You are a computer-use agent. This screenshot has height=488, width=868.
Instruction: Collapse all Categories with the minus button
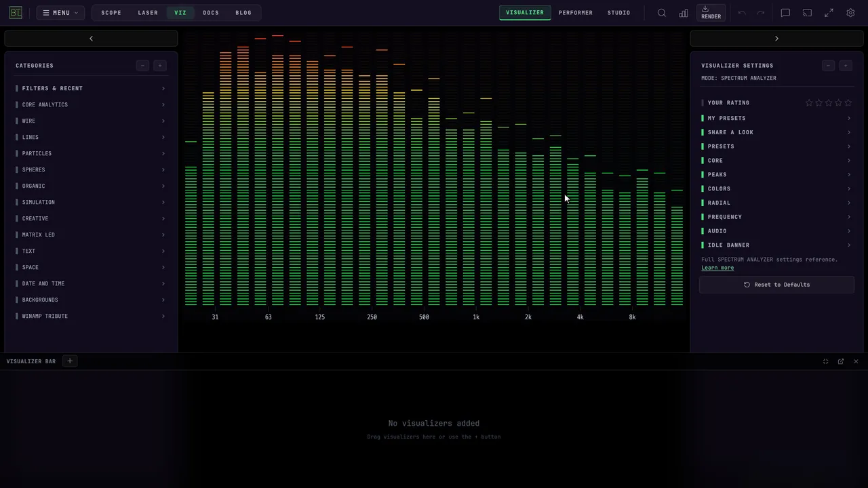142,66
